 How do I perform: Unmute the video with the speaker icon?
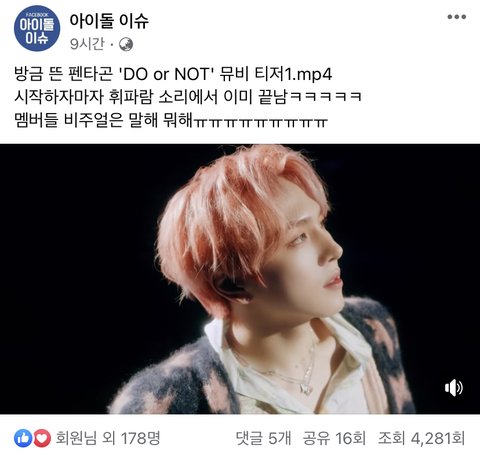(x=454, y=387)
